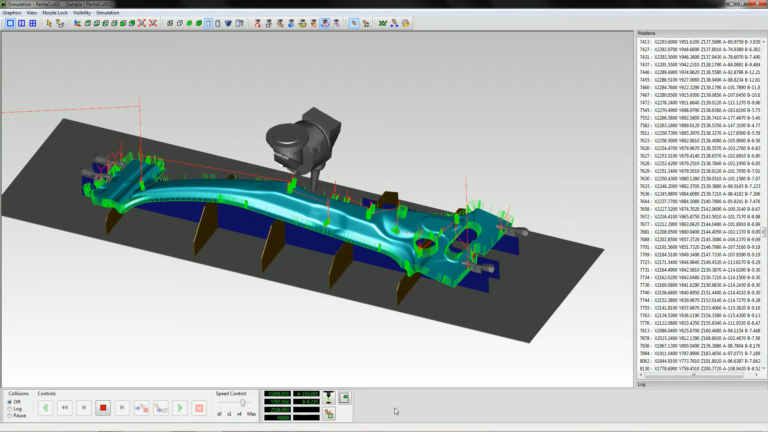Select the second wireframe display icon

click(180, 23)
